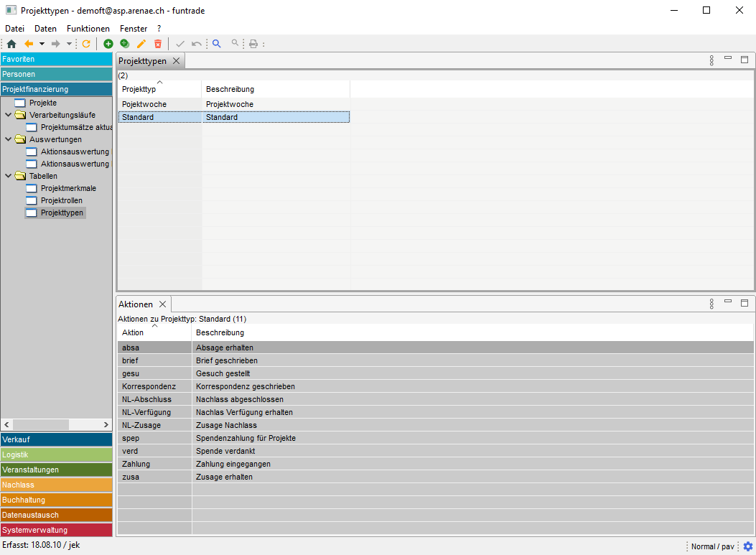The width and height of the screenshot is (756, 555).
Task: Click the Home icon in the toolbar
Action: point(11,44)
